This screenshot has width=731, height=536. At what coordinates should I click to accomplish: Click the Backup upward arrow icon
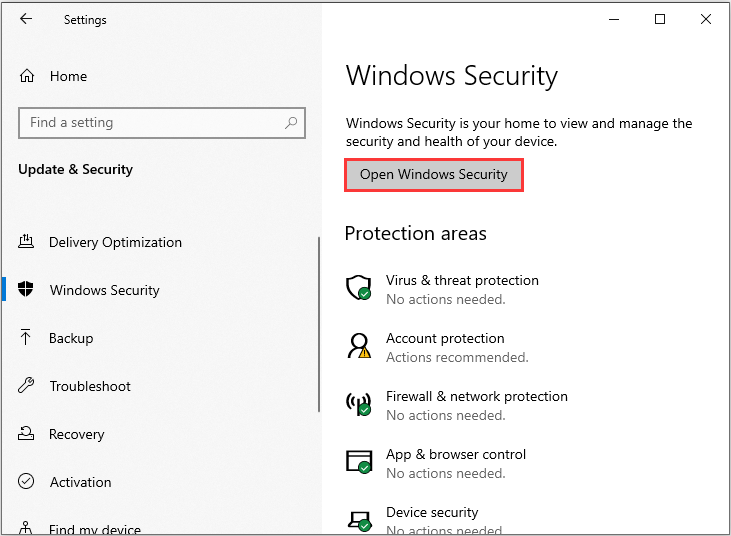pos(26,337)
